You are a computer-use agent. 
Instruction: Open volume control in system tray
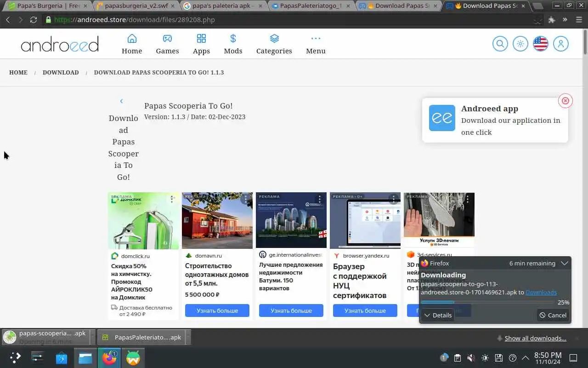[x=471, y=358]
